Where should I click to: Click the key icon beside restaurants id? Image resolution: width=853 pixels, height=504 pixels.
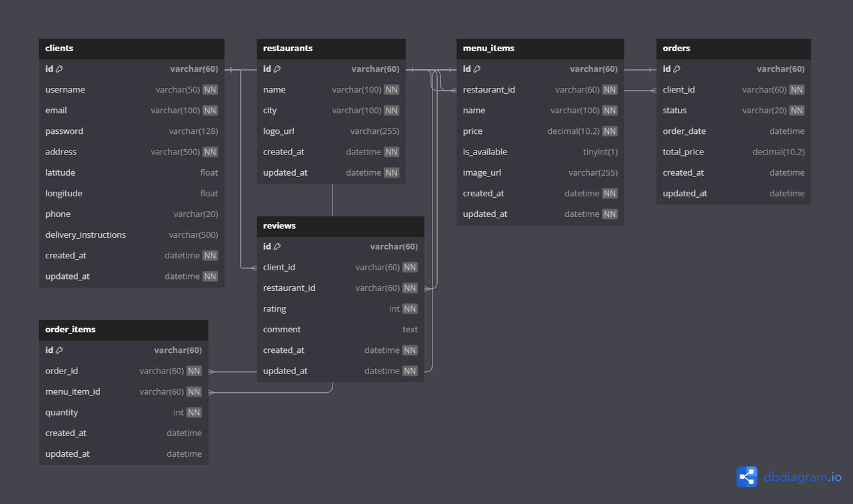(x=277, y=69)
